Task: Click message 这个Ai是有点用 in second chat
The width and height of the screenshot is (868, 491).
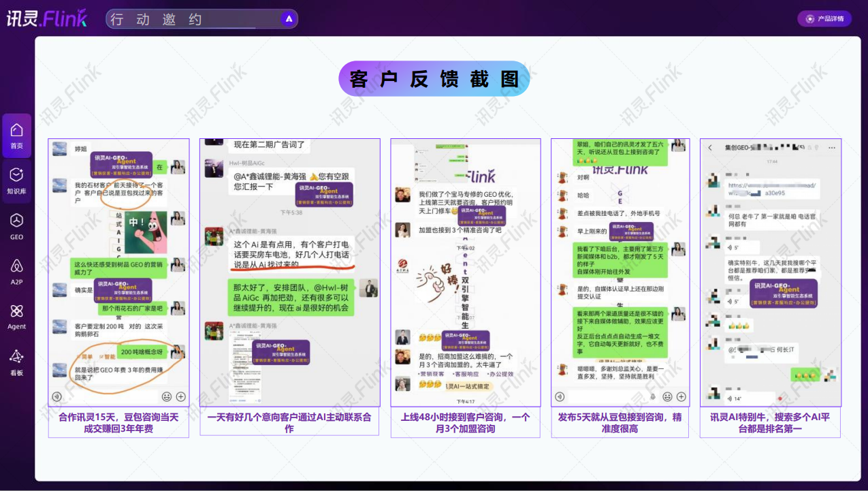Action: pyautogui.click(x=291, y=253)
